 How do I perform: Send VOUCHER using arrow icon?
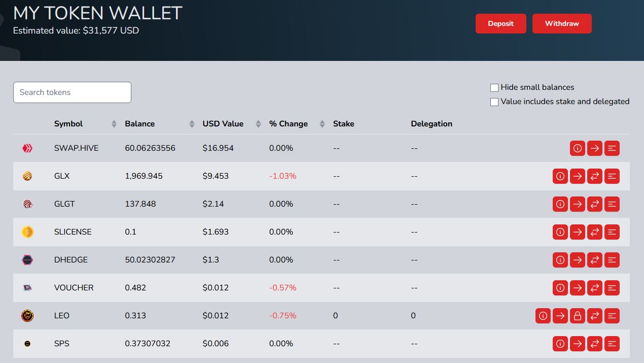[578, 288]
